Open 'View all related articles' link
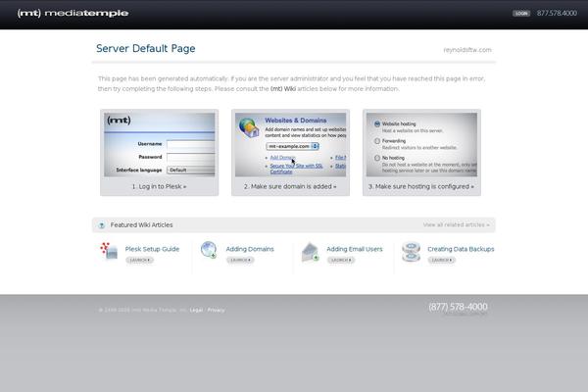This screenshot has width=588, height=392. pyautogui.click(x=455, y=224)
